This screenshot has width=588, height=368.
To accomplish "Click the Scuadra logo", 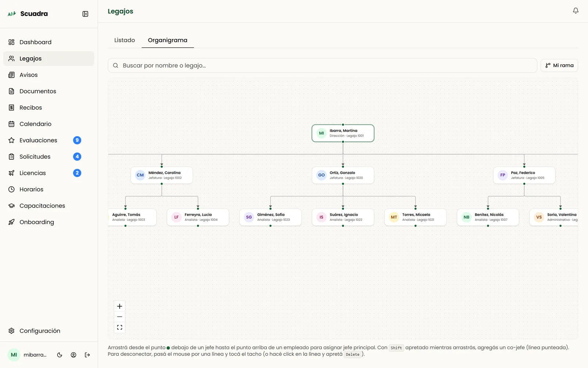I will (28, 14).
